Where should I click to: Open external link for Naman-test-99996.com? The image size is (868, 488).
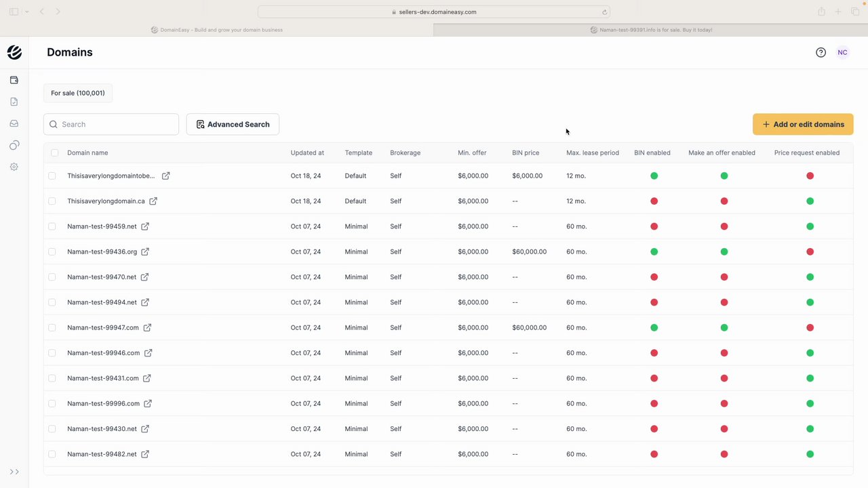click(x=148, y=403)
